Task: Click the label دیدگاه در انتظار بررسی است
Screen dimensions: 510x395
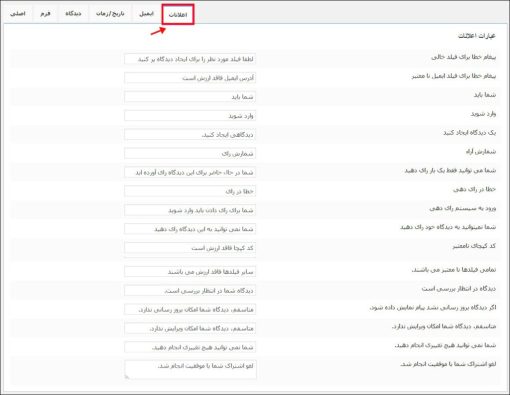Action: tap(458, 289)
